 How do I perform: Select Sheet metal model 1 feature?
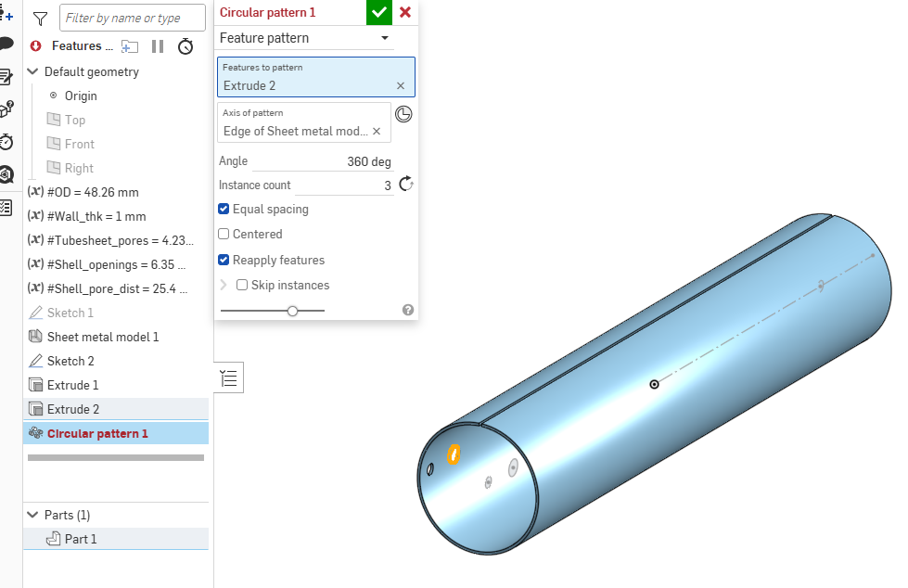pyautogui.click(x=103, y=337)
